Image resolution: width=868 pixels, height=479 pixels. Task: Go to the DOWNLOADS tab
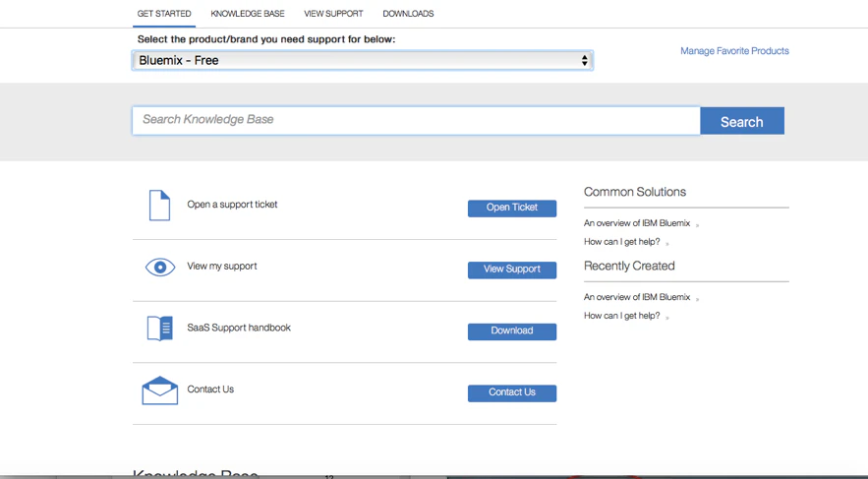click(x=408, y=14)
